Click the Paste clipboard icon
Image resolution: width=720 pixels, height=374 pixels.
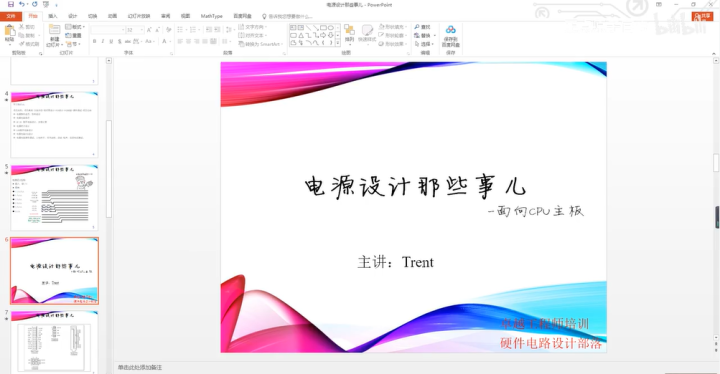pos(10,31)
